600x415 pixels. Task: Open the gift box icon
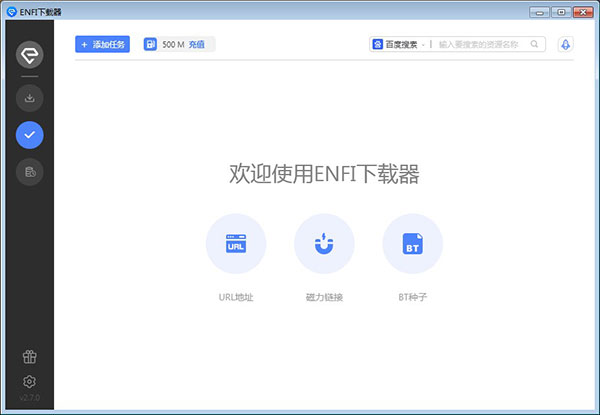29,356
